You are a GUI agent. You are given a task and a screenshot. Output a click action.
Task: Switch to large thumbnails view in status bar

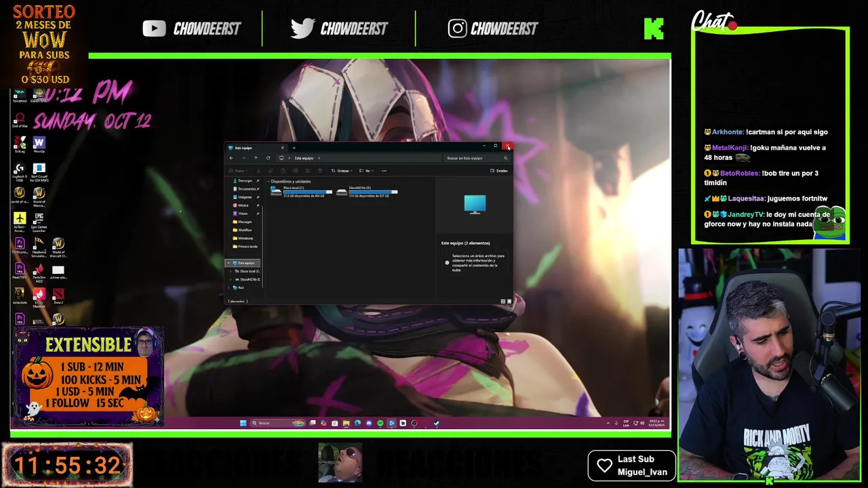coord(509,301)
